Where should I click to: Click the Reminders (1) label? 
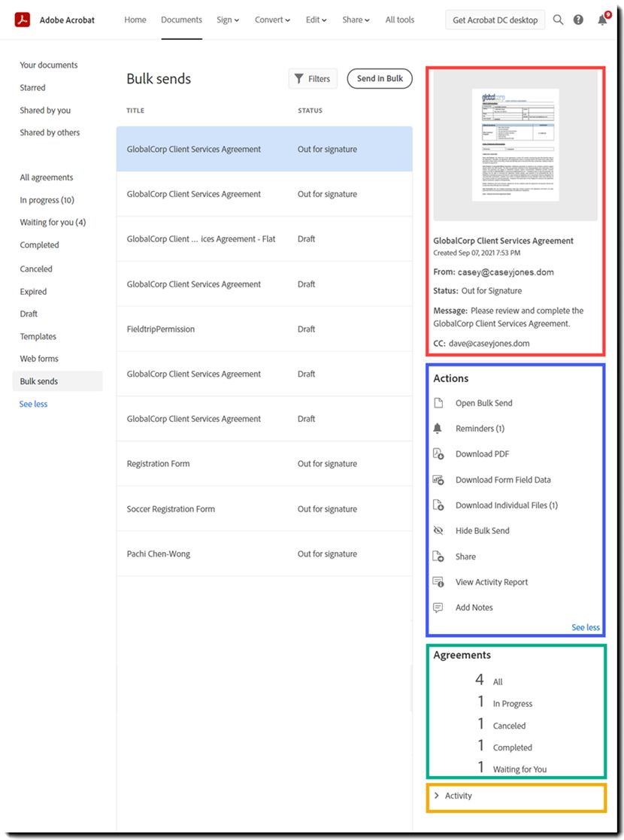coord(480,429)
